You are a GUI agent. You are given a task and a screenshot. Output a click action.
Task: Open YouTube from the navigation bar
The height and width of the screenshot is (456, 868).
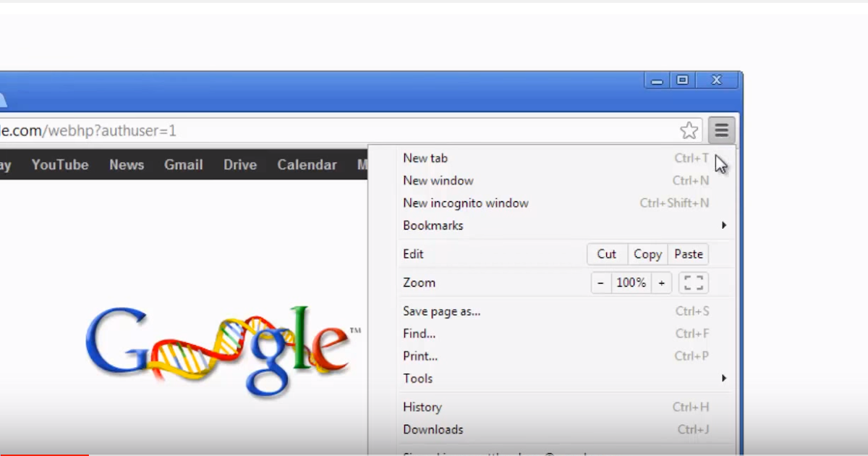click(59, 164)
